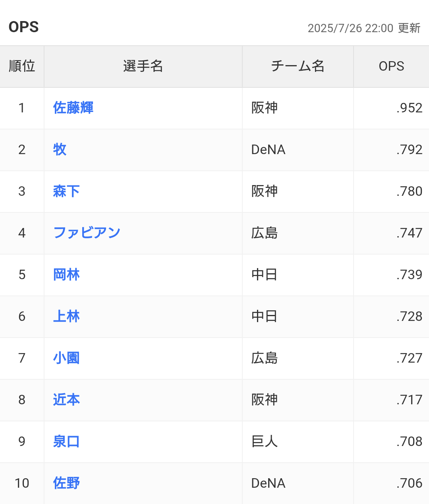Open player 泉口 profile link
The width and height of the screenshot is (429, 504).
66,442
